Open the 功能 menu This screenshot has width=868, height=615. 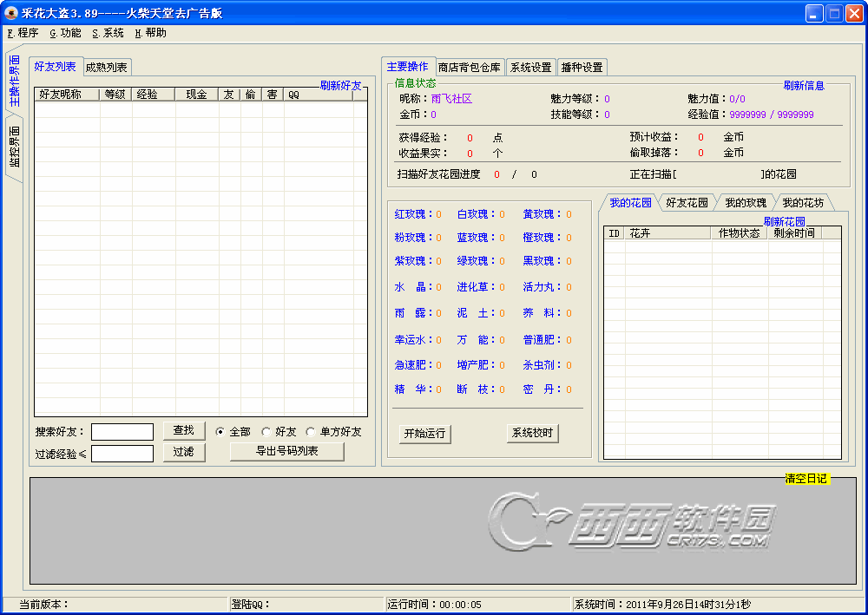click(x=65, y=33)
